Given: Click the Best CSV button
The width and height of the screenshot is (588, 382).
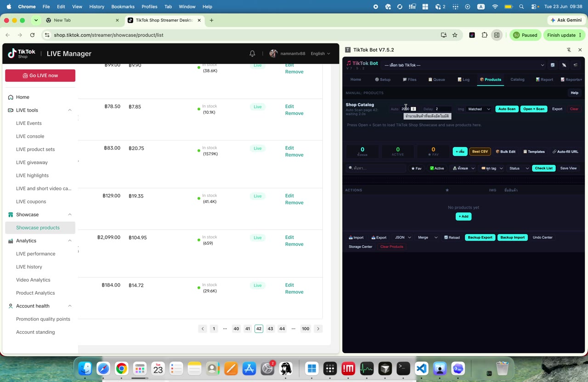Looking at the screenshot, I should 480,152.
